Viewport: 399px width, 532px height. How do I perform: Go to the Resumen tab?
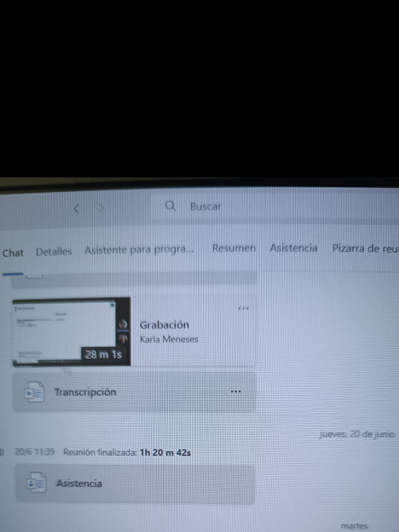pyautogui.click(x=234, y=248)
